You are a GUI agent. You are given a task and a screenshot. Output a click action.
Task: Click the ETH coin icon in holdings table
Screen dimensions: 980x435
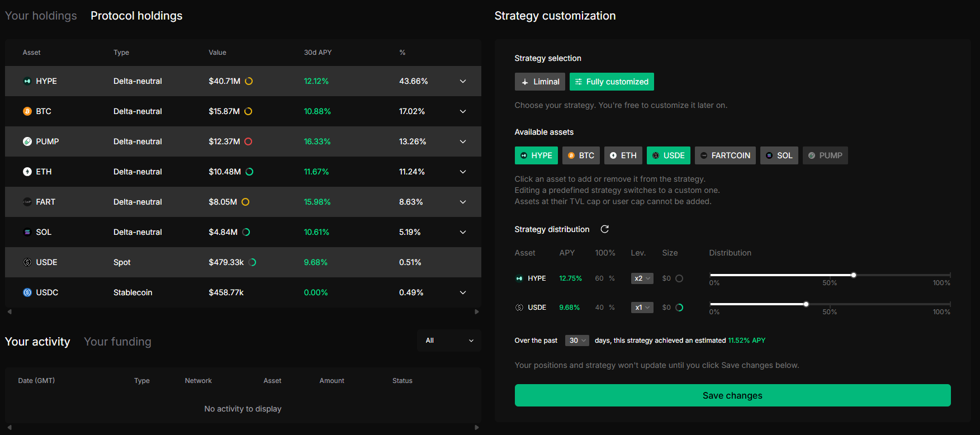point(27,172)
